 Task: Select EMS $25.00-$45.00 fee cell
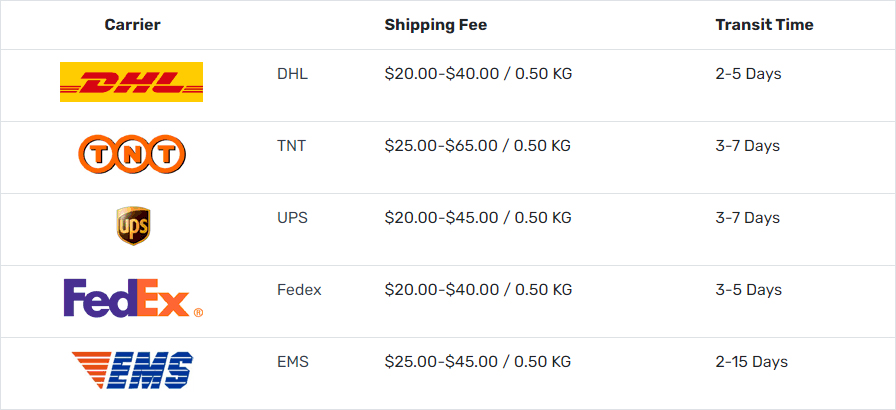click(x=478, y=362)
